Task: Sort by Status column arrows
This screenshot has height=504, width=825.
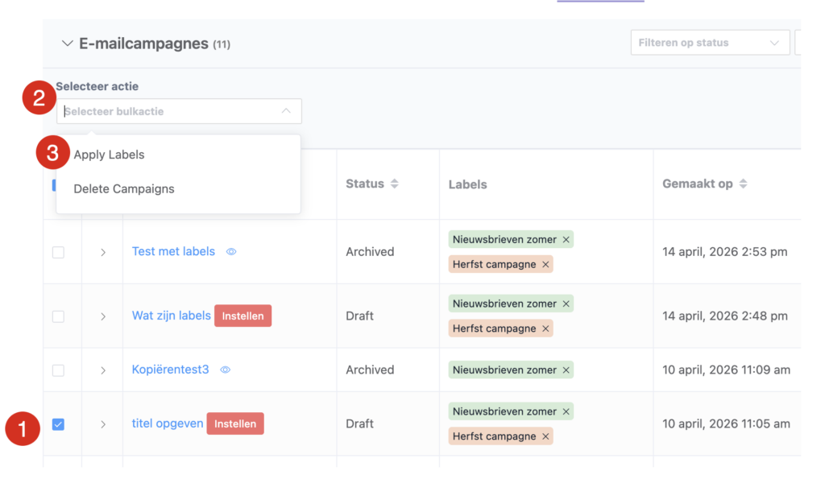Action: [x=394, y=184]
